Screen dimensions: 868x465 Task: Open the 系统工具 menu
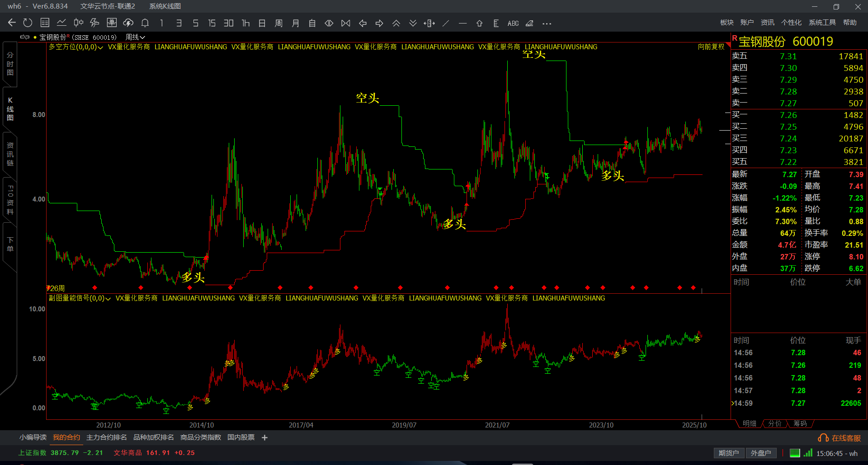[822, 23]
